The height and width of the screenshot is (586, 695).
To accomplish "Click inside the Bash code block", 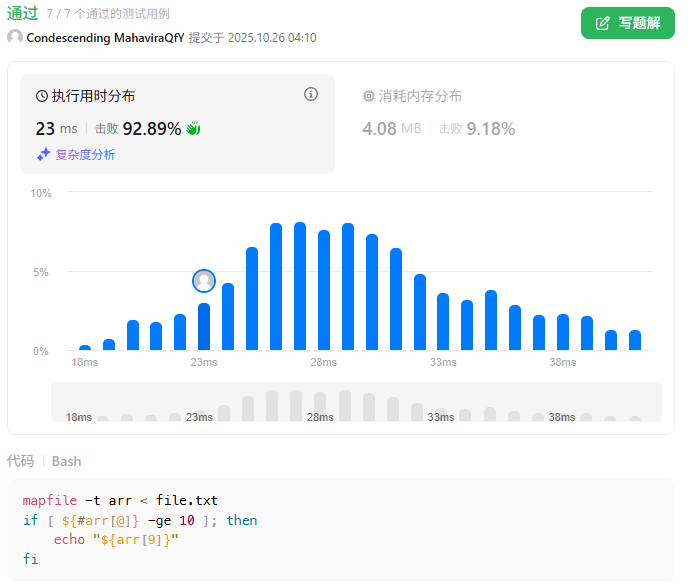I will (340, 529).
